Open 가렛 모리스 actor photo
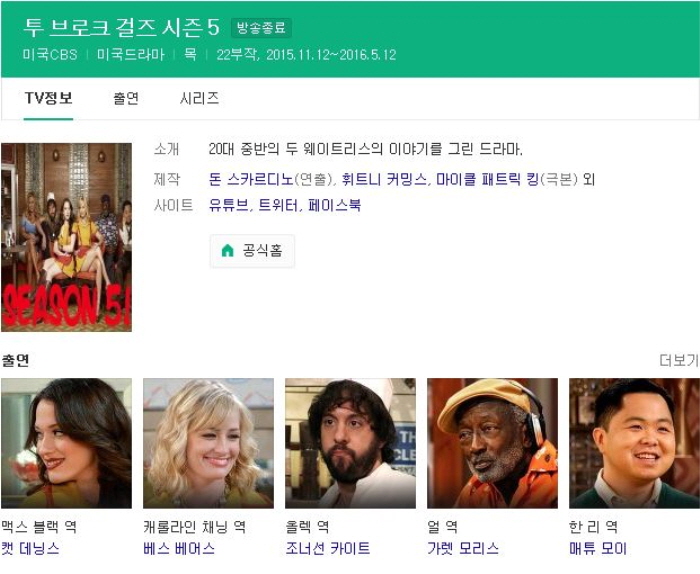Screen dimensions: 700x574 coord(492,443)
